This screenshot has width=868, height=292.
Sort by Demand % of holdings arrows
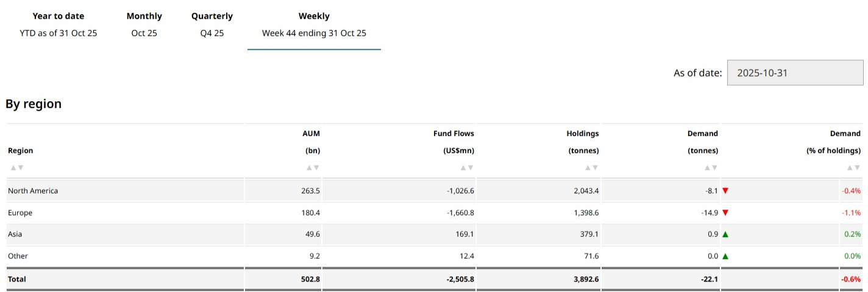(853, 168)
